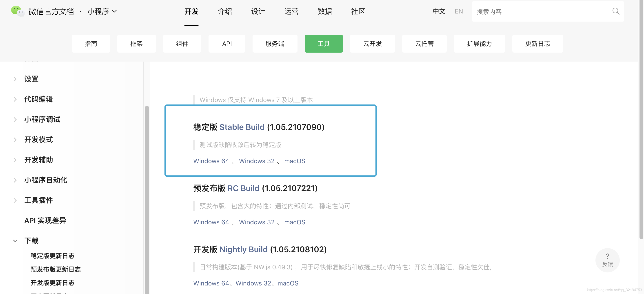Open the 指南 sub-navigation tab
Viewport: 644px width, 294px height.
[x=91, y=44]
